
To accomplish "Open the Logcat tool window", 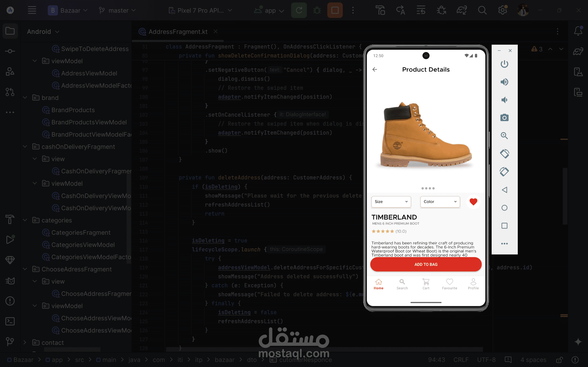I will click(10, 281).
